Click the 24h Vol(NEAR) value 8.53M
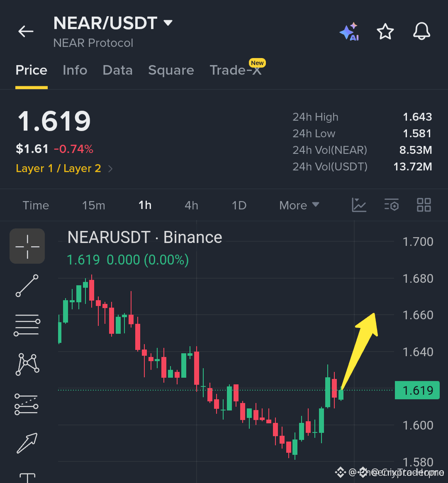 pyautogui.click(x=415, y=150)
